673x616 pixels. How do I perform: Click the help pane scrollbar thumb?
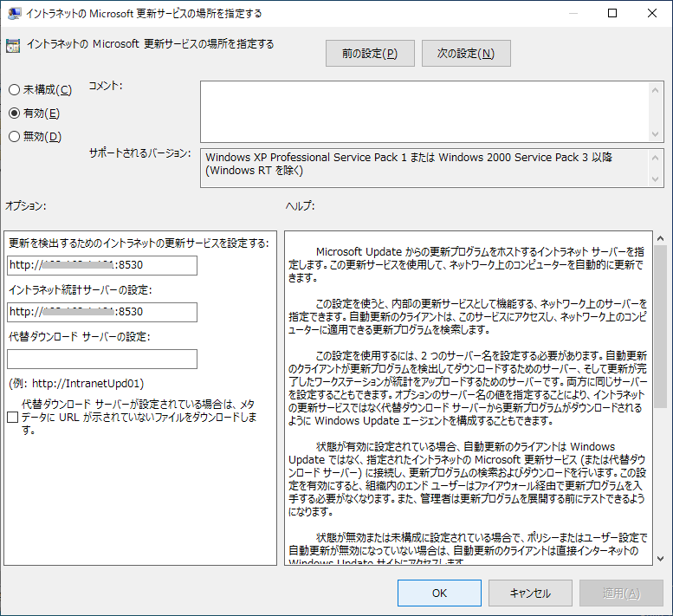tap(661, 327)
